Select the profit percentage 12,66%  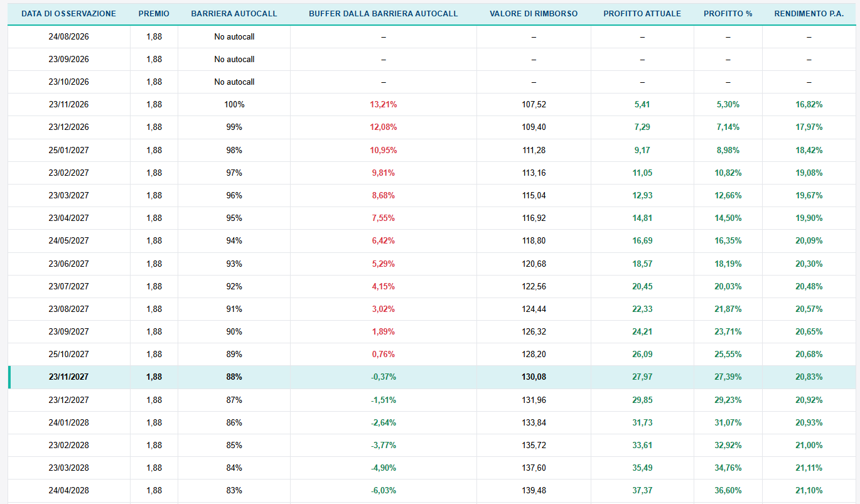pyautogui.click(x=728, y=195)
